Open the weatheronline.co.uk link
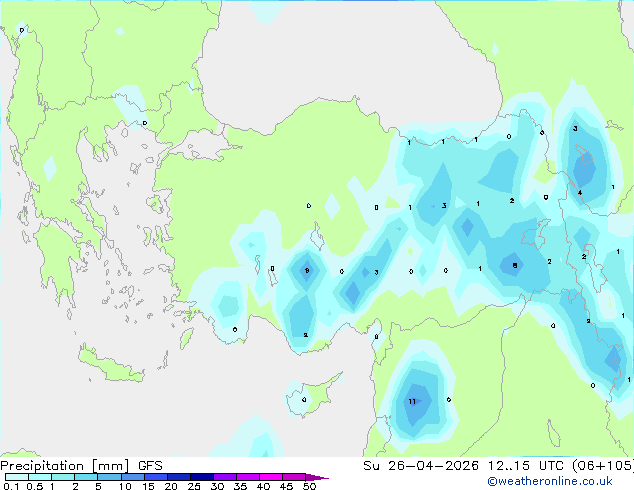634x490 pixels. (550, 481)
